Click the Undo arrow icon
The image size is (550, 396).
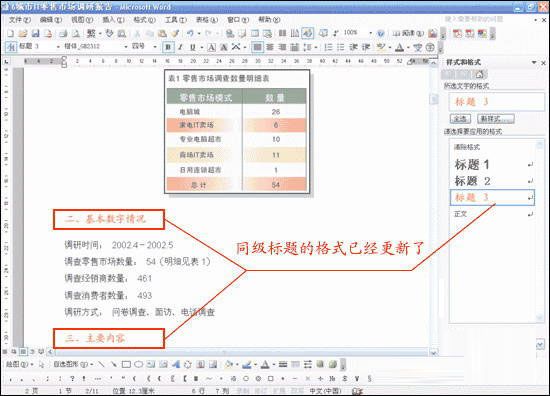[190, 34]
